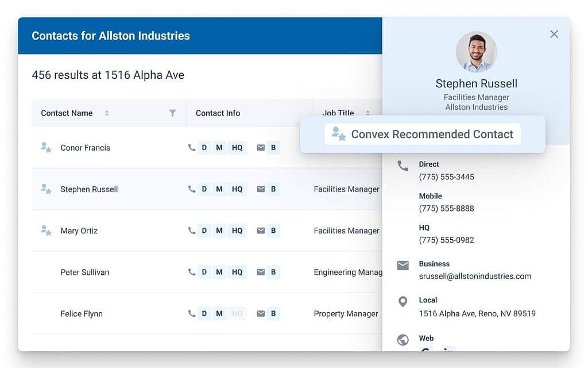Select B badge in Stephen Russell row
The image size is (588, 368).
coord(273,189)
